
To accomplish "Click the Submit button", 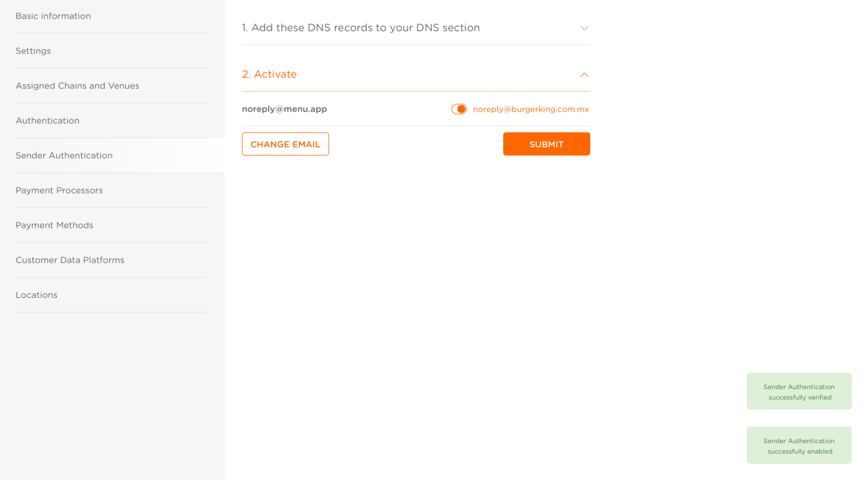I will point(546,144).
